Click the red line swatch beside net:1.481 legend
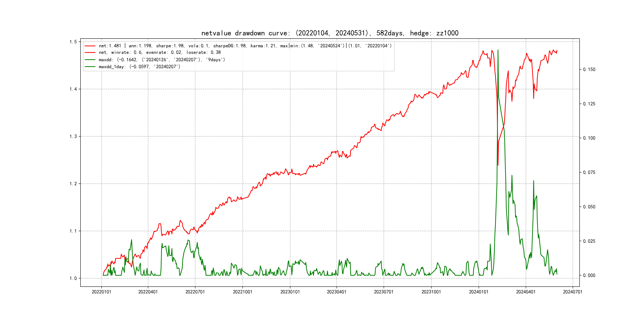The height and width of the screenshot is (322, 644). pos(90,46)
